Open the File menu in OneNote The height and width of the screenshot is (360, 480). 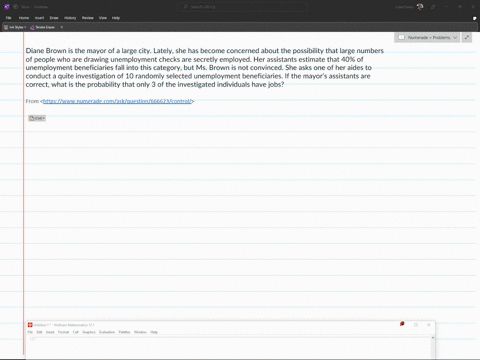click(9, 18)
